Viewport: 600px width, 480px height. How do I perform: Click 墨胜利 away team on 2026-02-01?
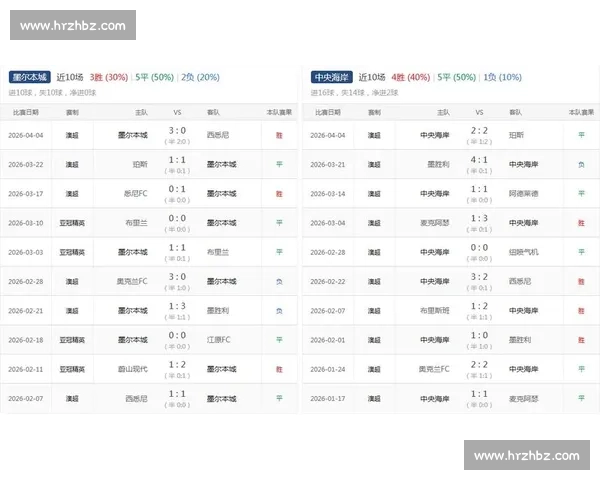coord(520,340)
